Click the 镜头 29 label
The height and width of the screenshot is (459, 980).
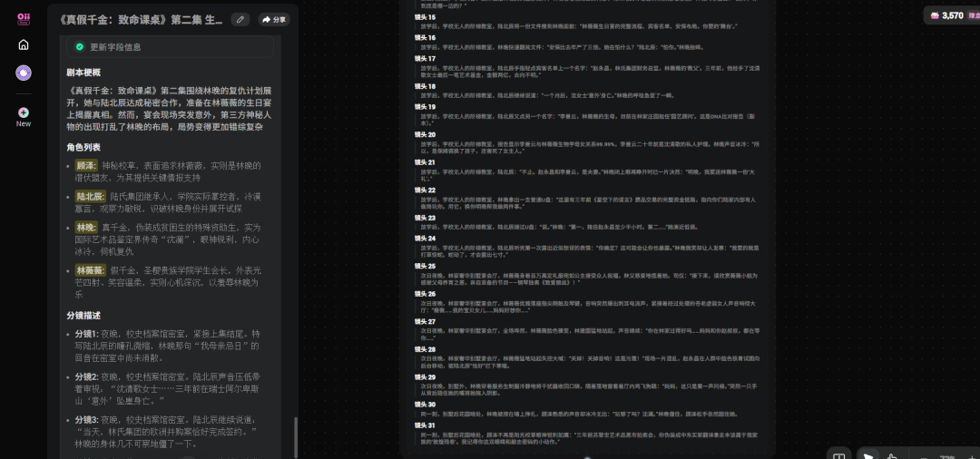(x=425, y=377)
